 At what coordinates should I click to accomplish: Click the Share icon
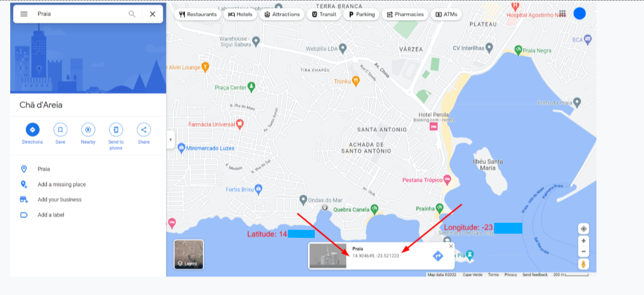point(144,130)
